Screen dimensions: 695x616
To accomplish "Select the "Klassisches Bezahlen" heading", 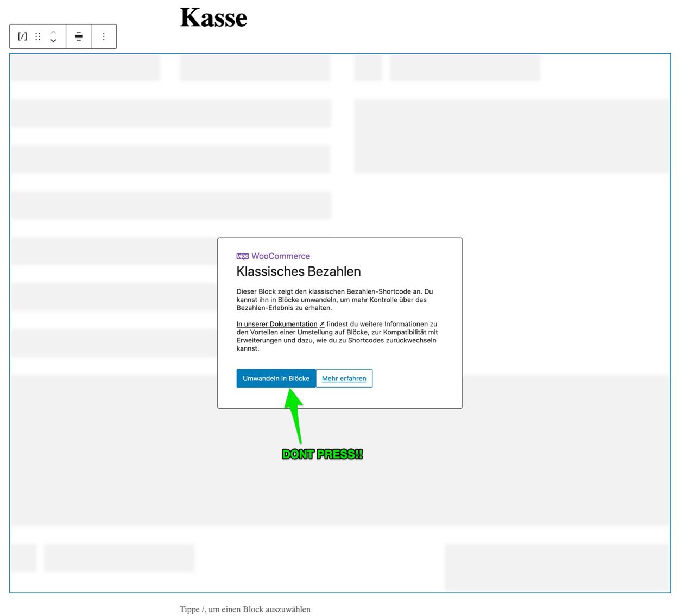I will coord(298,271).
